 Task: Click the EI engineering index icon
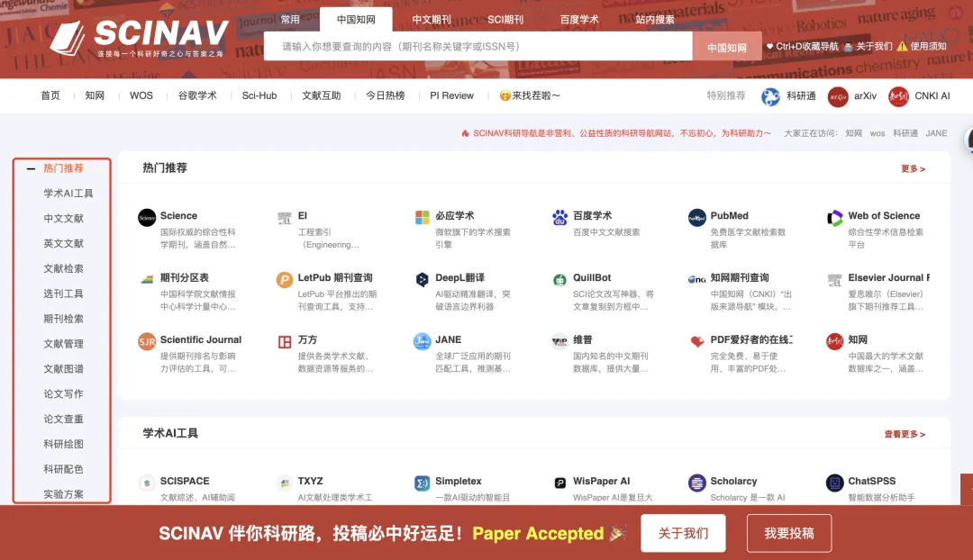click(x=284, y=218)
